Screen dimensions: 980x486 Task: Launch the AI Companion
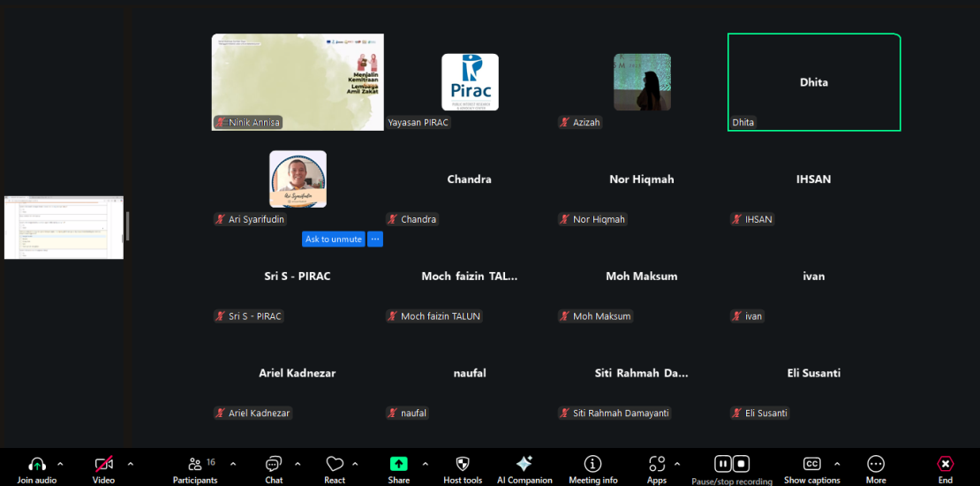(x=524, y=464)
